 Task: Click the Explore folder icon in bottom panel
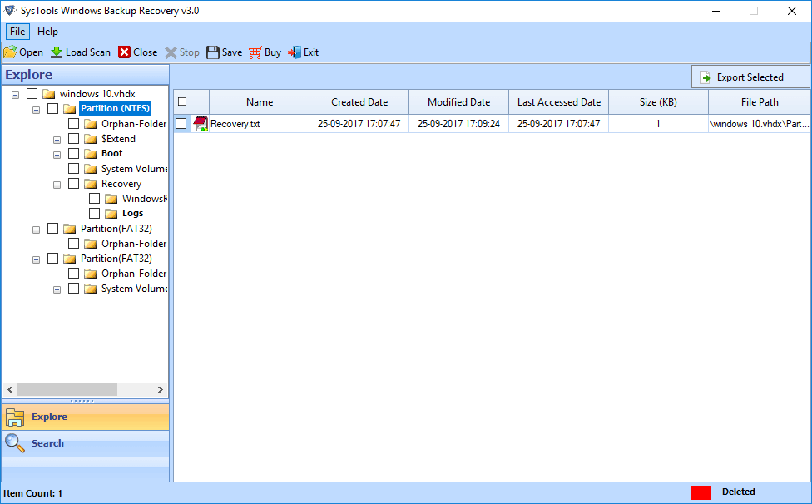pyautogui.click(x=14, y=417)
